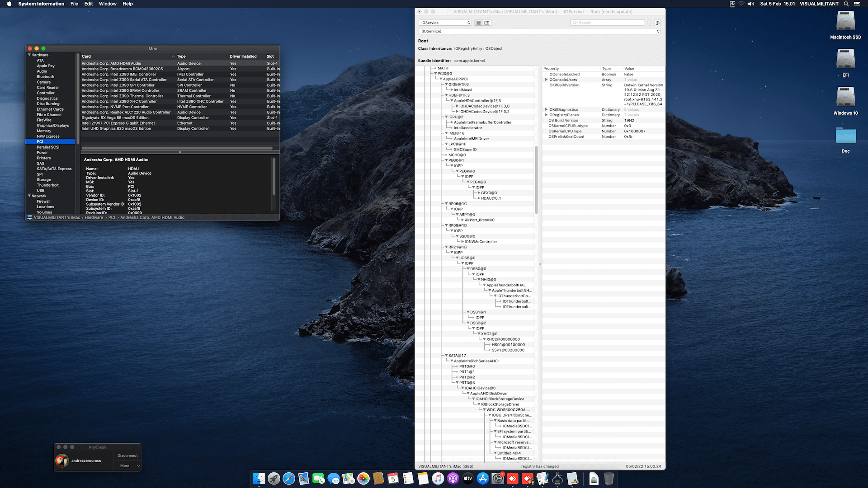Expand the GFX0@0 tree node

pyautogui.click(x=479, y=193)
